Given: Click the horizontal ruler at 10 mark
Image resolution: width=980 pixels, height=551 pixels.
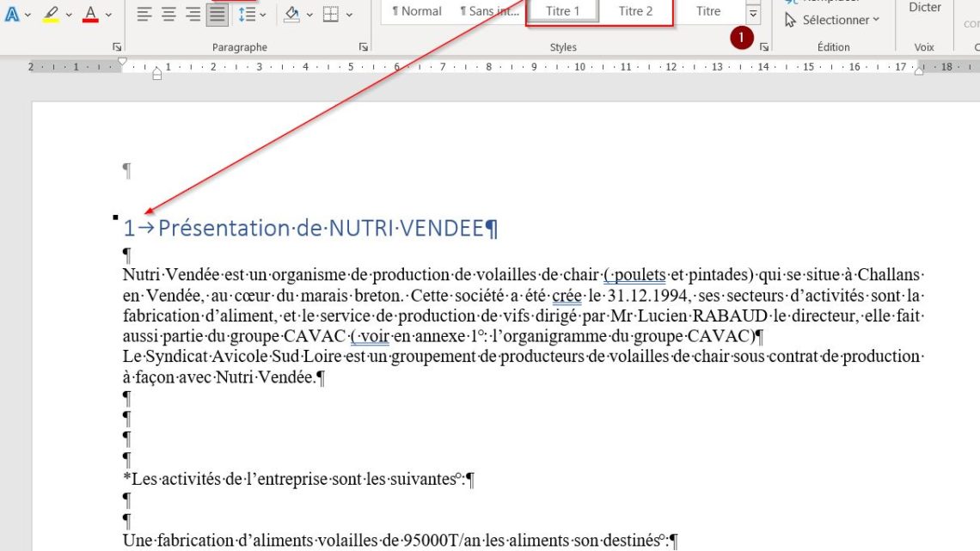Looking at the screenshot, I should (x=579, y=67).
